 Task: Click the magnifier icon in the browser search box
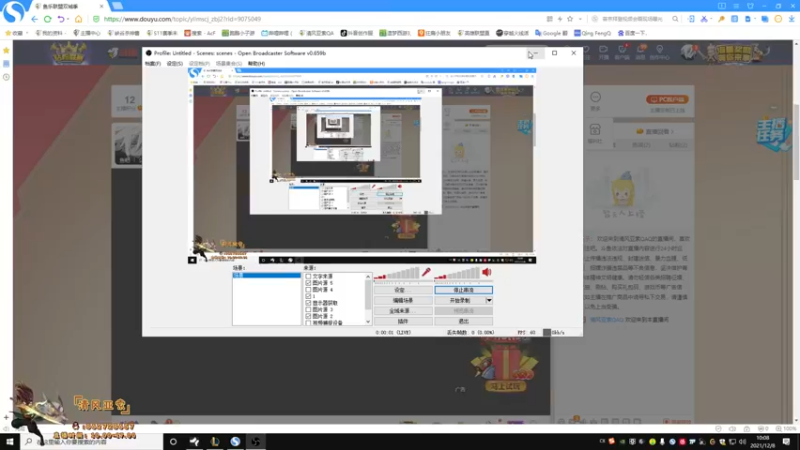675,19
